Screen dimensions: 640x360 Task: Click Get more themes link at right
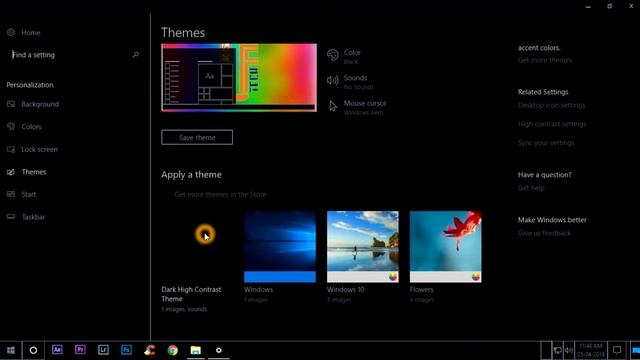click(x=545, y=60)
